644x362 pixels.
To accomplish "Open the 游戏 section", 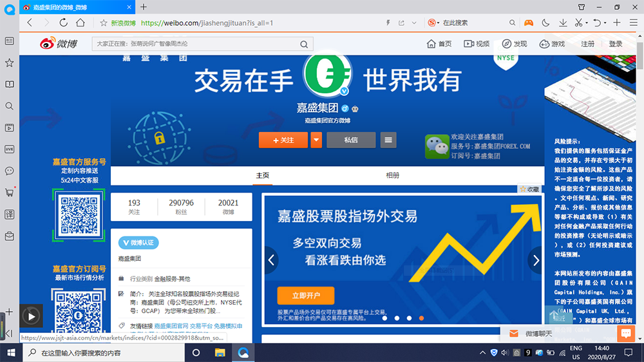I will coord(552,44).
